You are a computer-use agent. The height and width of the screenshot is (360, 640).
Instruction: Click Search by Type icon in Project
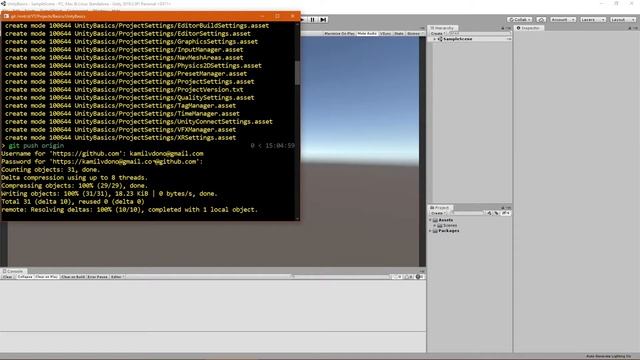click(x=489, y=213)
